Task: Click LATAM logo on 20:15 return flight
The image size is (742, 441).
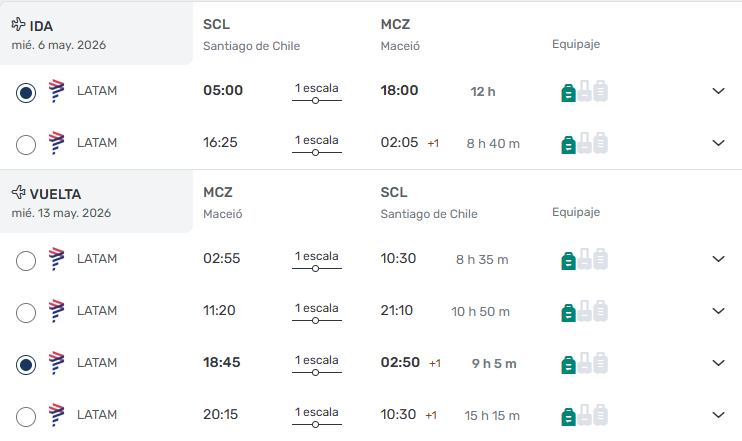Action: click(x=57, y=414)
